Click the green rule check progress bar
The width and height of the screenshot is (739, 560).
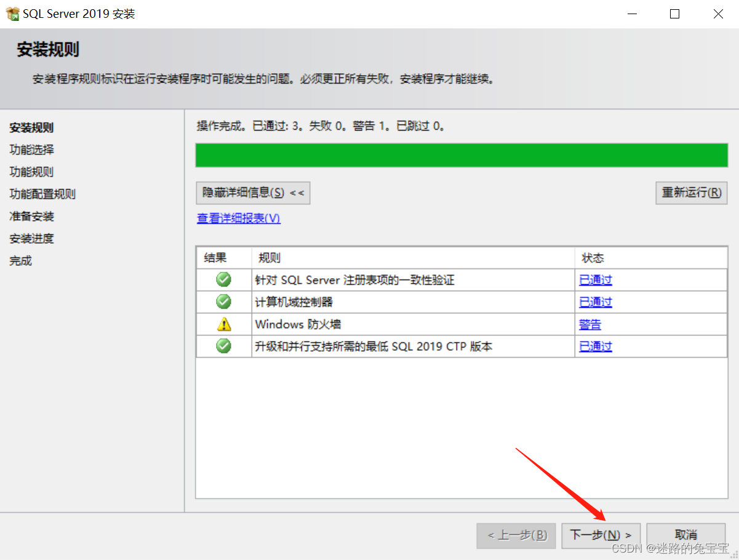click(x=461, y=155)
